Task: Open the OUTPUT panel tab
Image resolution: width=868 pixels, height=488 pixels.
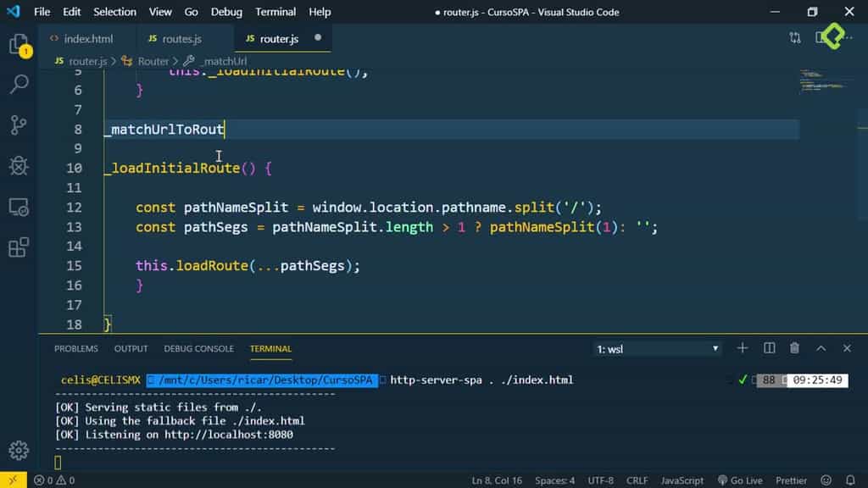Action: pyautogui.click(x=131, y=348)
